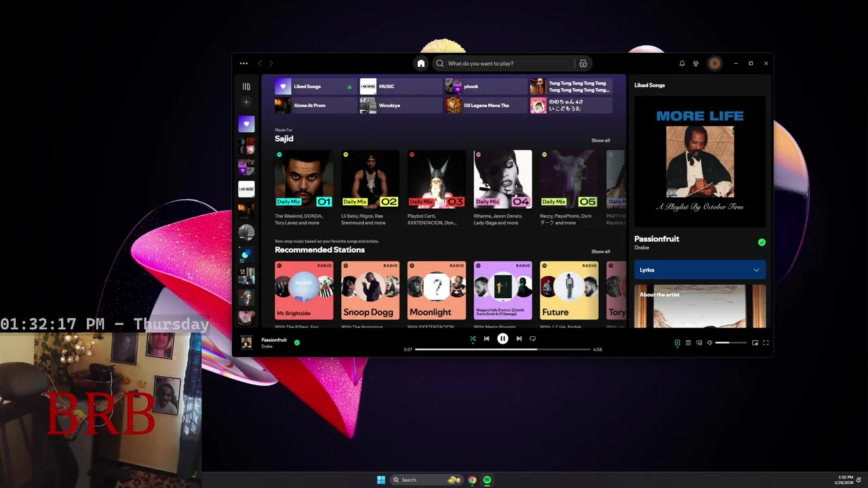This screenshot has height=488, width=868.
Task: Open the Woodzye shortcut tile
Action: 400,105
